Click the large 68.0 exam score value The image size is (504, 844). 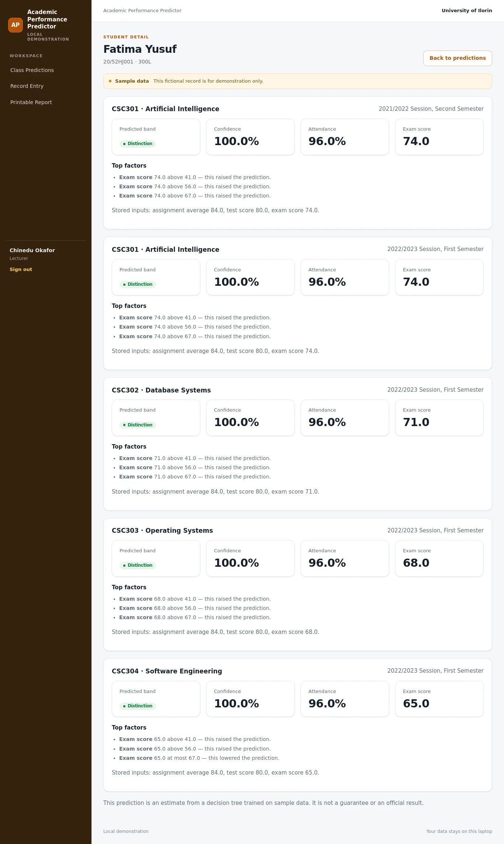416,563
